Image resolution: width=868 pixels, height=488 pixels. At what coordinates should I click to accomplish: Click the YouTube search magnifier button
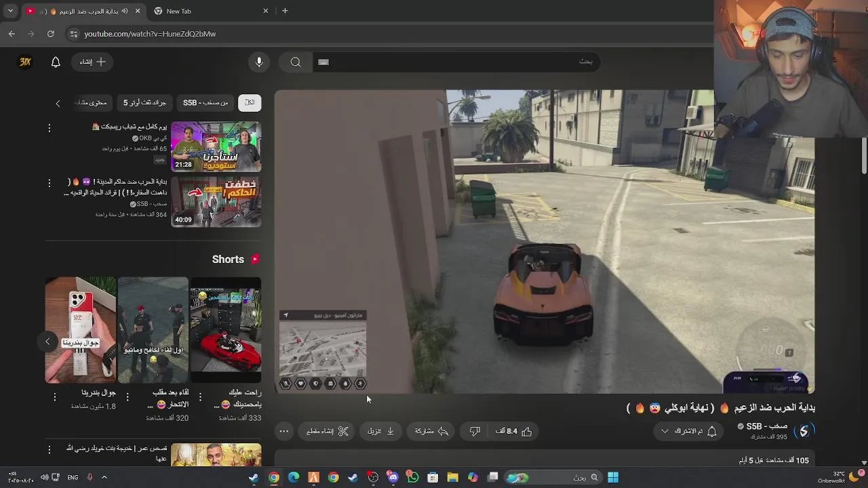pyautogui.click(x=296, y=62)
